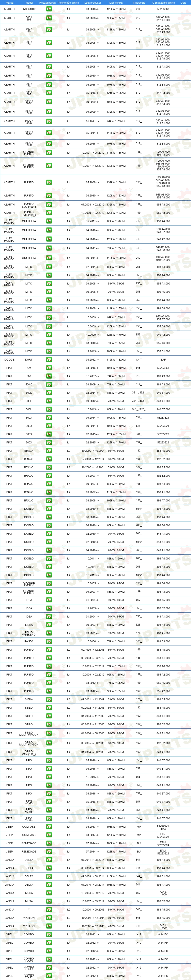Click fuel icon in Fiat Tipo 10.2015 row

click(49, 777)
